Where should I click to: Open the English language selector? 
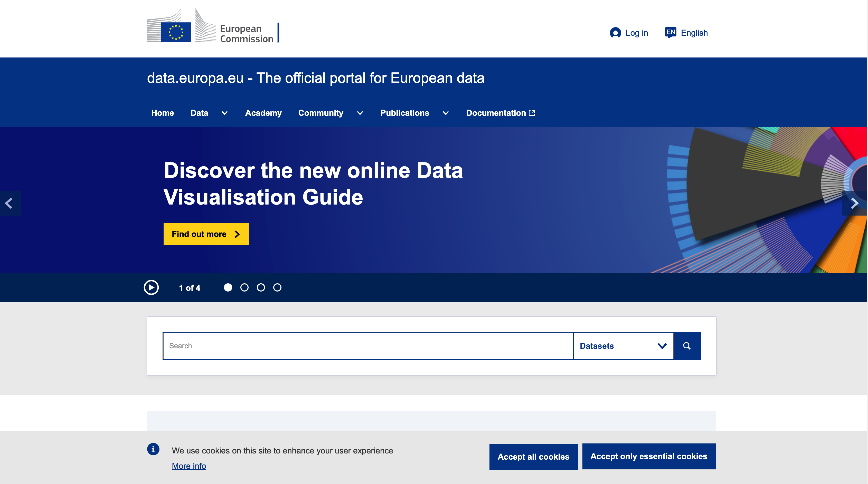[686, 33]
